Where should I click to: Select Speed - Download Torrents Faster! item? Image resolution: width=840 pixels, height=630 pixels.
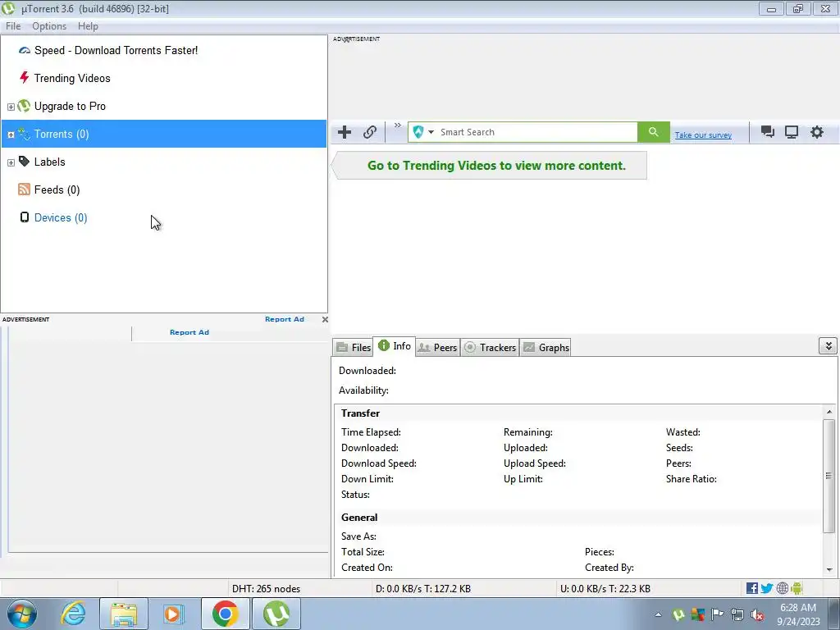pyautogui.click(x=116, y=50)
